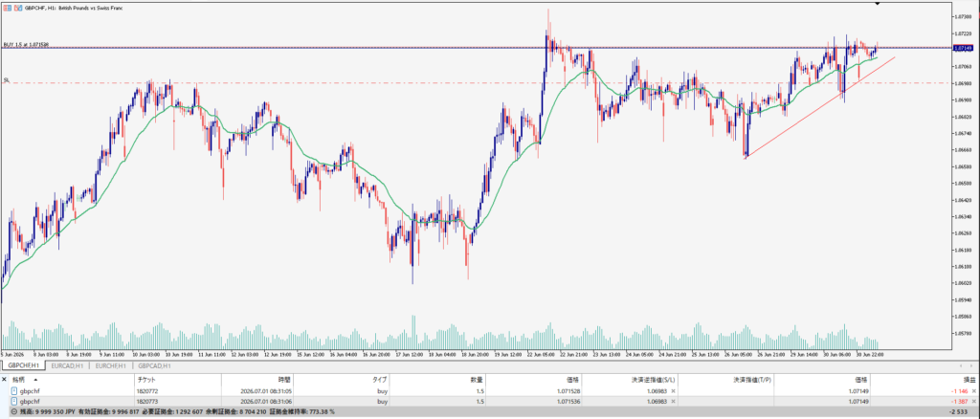Sort positions by 損益 column header
The width and height of the screenshot is (980, 419).
pyautogui.click(x=924, y=379)
